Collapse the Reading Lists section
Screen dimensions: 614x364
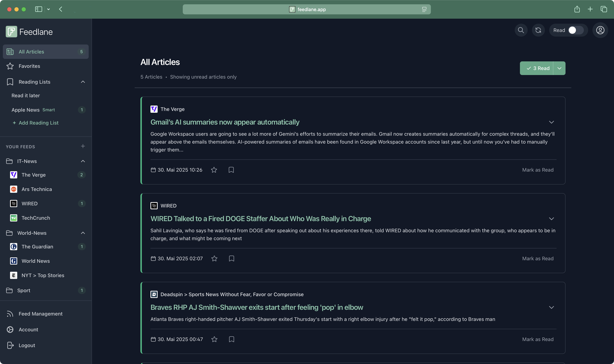click(x=83, y=82)
